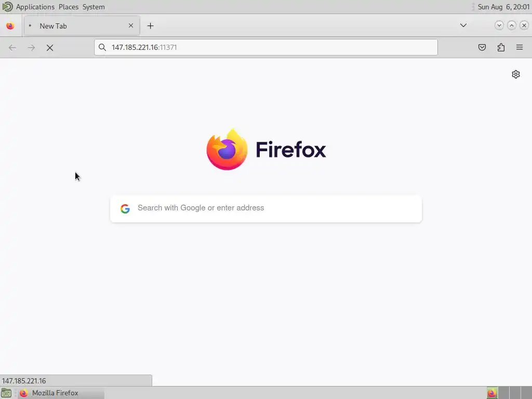Open a new tab with plus button
532x399 pixels.
(150, 26)
